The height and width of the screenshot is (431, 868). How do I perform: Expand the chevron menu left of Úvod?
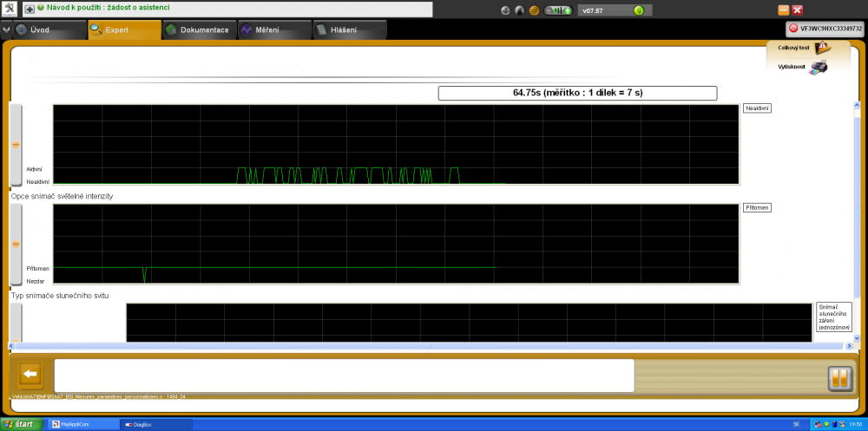tap(5, 29)
